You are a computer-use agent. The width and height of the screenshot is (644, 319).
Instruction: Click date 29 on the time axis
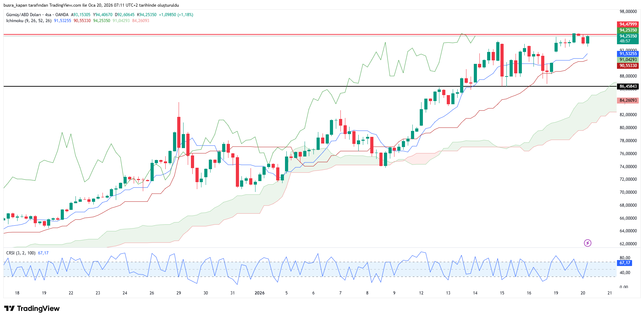pyautogui.click(x=179, y=293)
